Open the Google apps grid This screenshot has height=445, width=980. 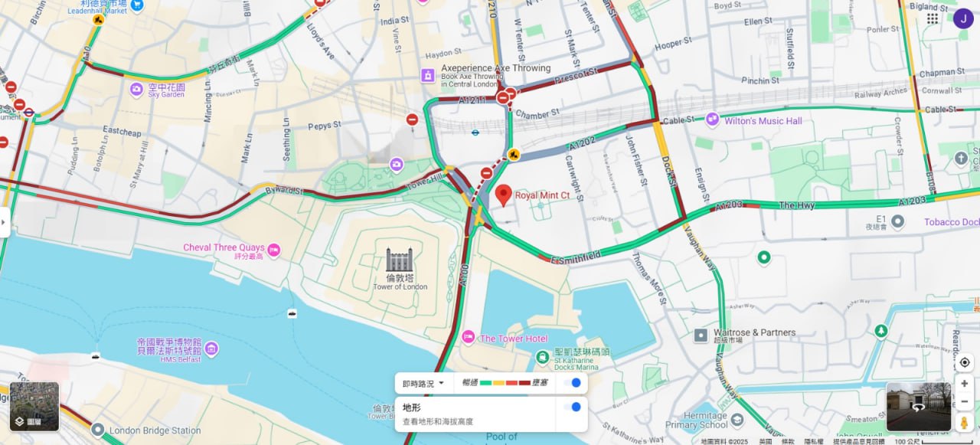pyautogui.click(x=933, y=18)
